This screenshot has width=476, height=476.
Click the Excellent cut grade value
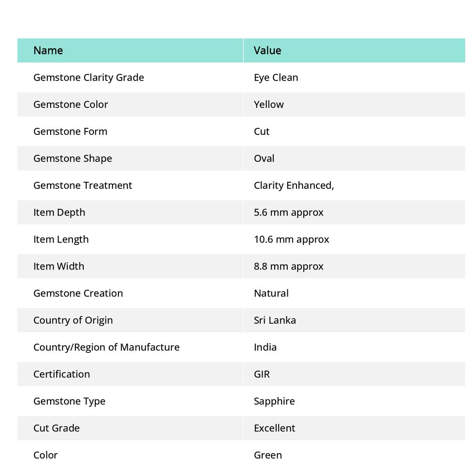274,428
